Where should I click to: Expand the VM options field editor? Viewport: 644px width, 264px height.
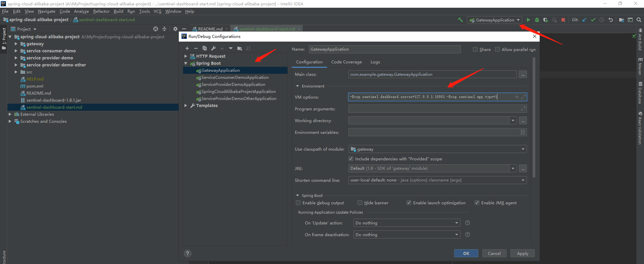coord(523,97)
